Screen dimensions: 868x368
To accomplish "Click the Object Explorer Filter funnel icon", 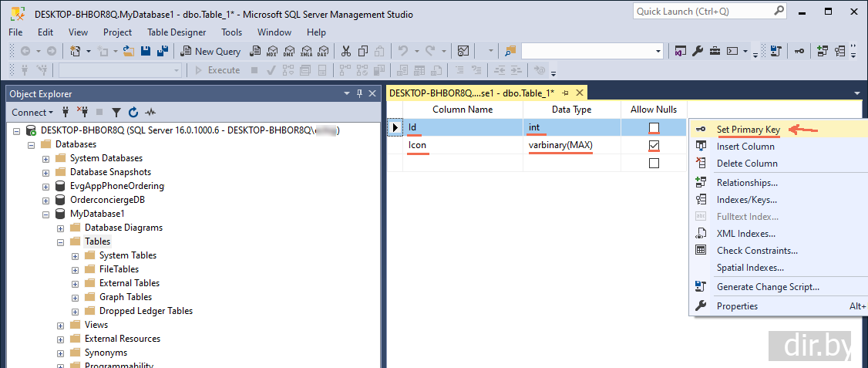I will [116, 113].
